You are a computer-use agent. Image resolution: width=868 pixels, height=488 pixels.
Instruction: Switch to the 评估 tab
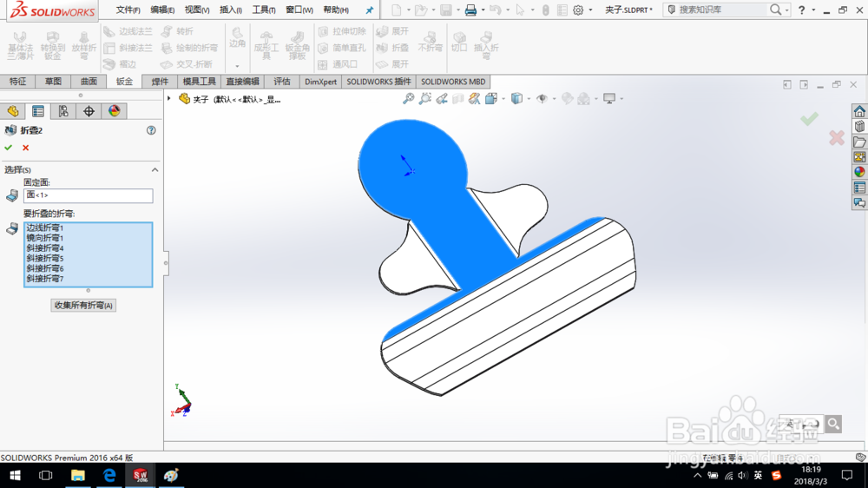(282, 82)
